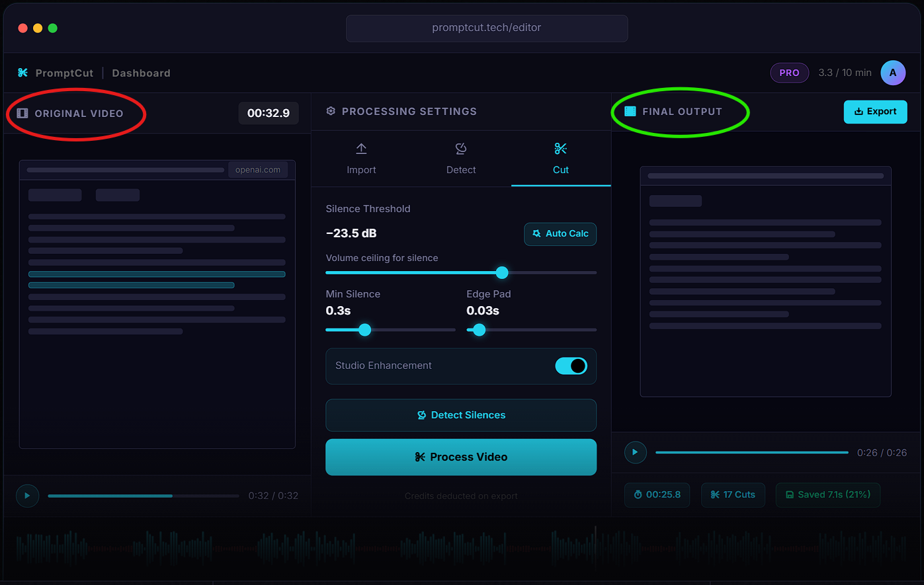Click the 0:26 / 0:26 time readout
The width and height of the screenshot is (924, 585).
point(882,452)
